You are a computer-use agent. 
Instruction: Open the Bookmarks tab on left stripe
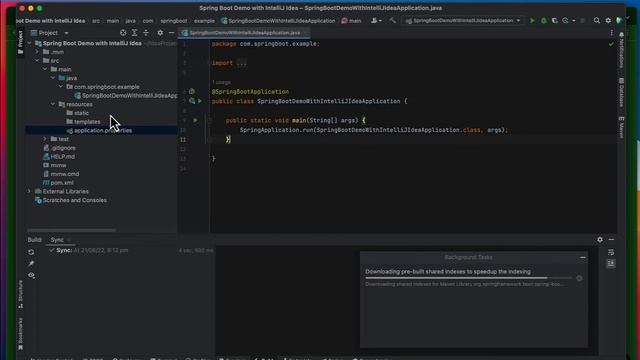[x=20, y=334]
